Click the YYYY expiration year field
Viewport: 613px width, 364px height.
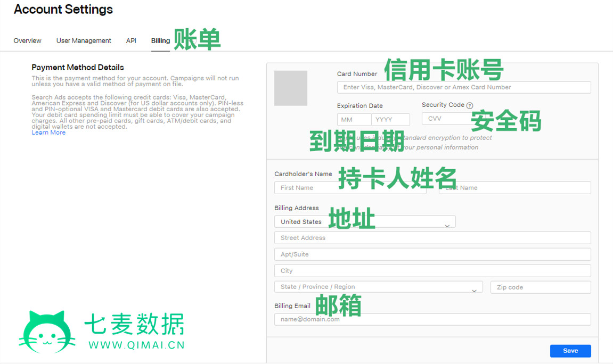[391, 120]
